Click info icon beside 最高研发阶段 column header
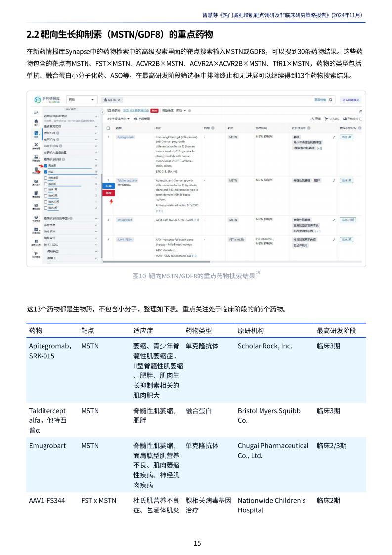The height and width of the screenshot is (555, 392). [x=360, y=128]
